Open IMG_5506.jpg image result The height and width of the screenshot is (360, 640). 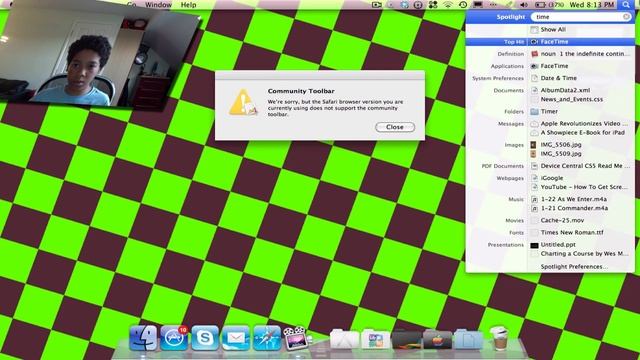click(x=556, y=144)
